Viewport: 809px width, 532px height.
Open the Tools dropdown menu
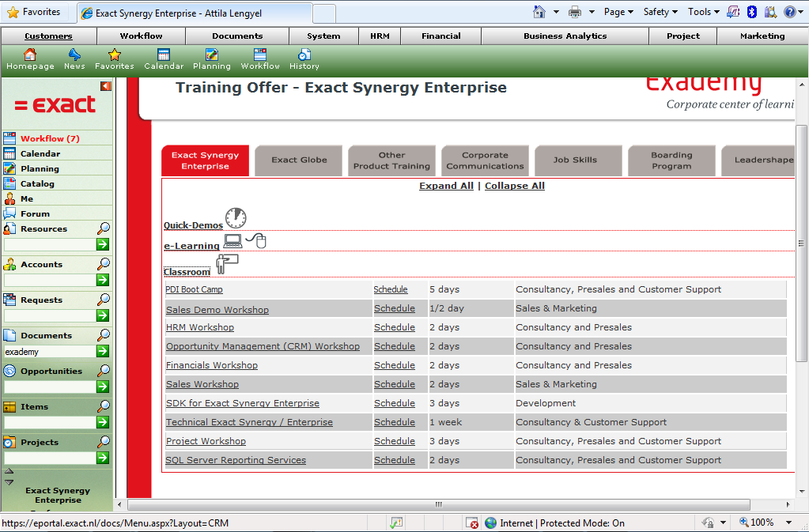[x=703, y=12]
